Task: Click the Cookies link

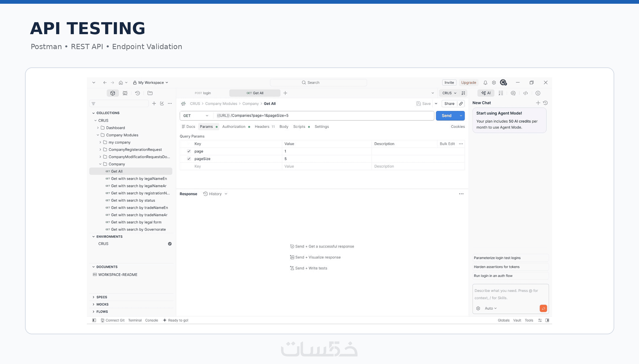Action: coord(458,126)
